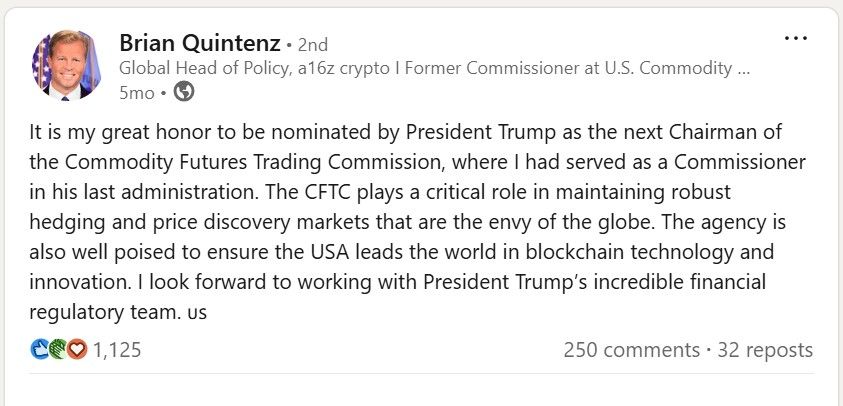Click the Global Head of Policy headline

point(433,68)
